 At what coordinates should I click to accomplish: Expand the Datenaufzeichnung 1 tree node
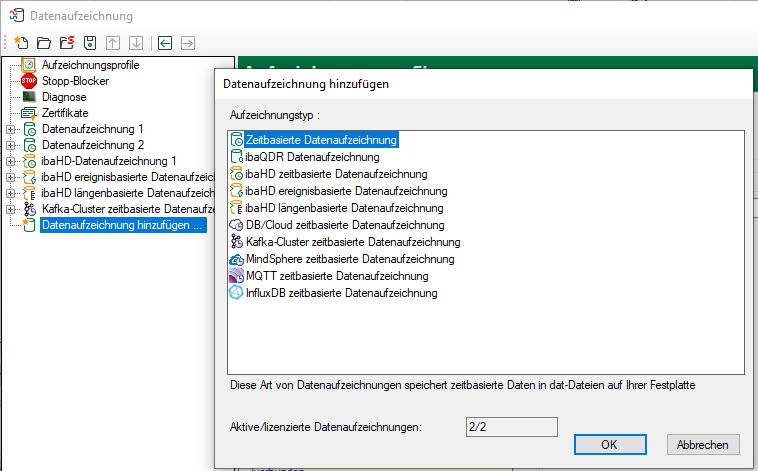pos(10,130)
